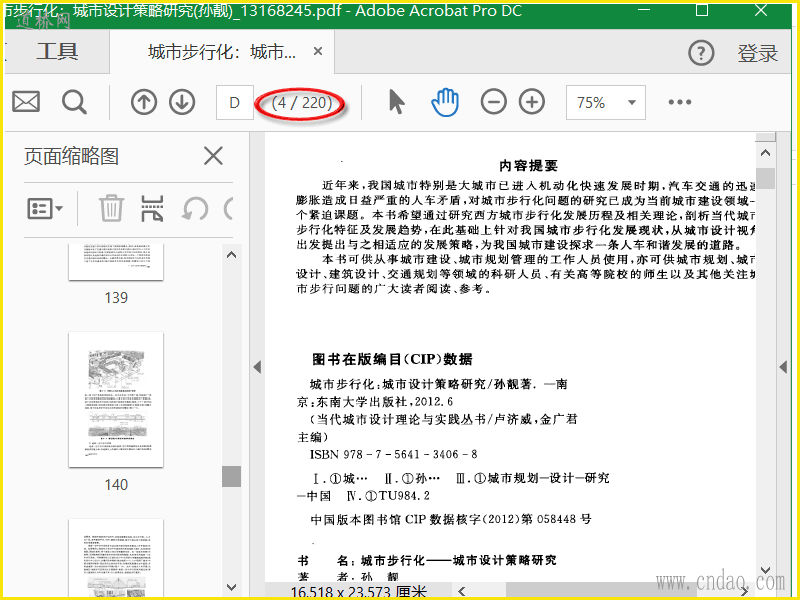Open the help question mark icon
Image resolution: width=800 pixels, height=600 pixels.
point(701,53)
